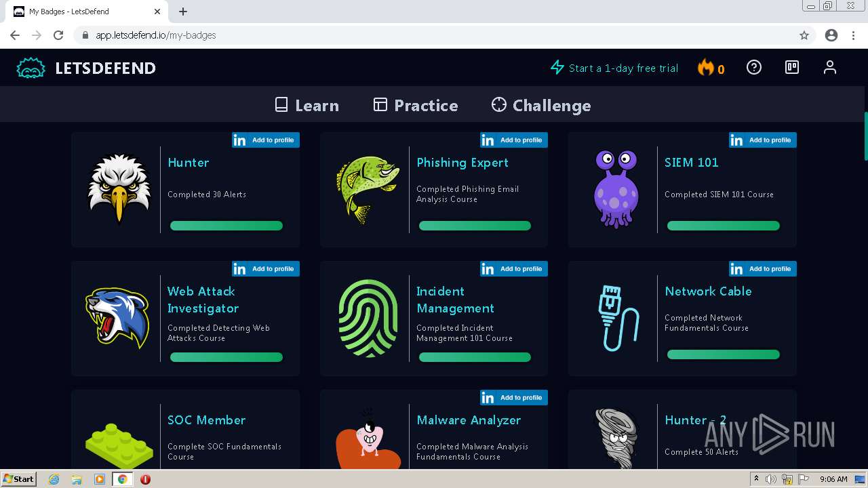Screen dimensions: 868x488
Task: Show hidden system tray icons
Action: coord(757,479)
